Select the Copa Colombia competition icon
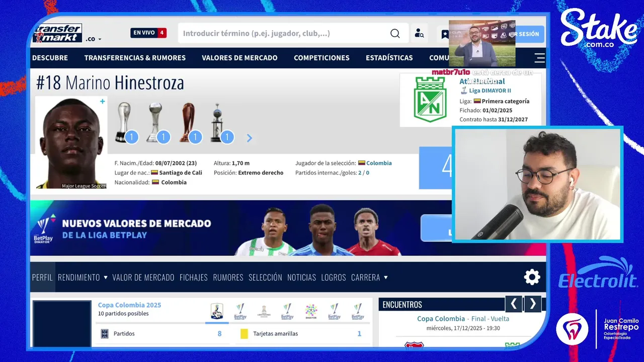Image resolution: width=644 pixels, height=362 pixels. pyautogui.click(x=217, y=311)
